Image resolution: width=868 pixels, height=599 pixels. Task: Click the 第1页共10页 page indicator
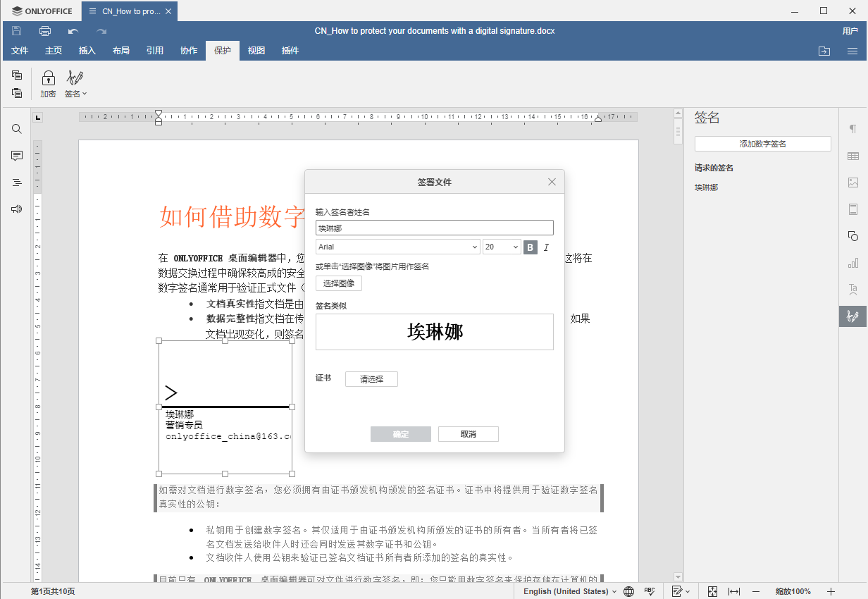(53, 591)
